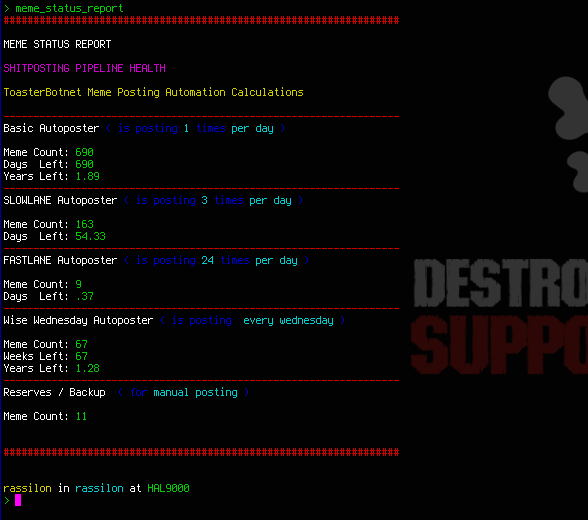Viewport: 588px width, 520px height.
Task: Click the DESTROY wallpaper text graphic
Action: click(x=501, y=283)
